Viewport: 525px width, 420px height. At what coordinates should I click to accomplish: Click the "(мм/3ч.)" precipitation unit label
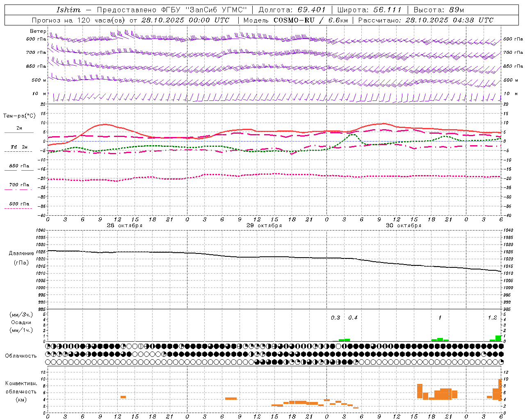tap(21, 315)
